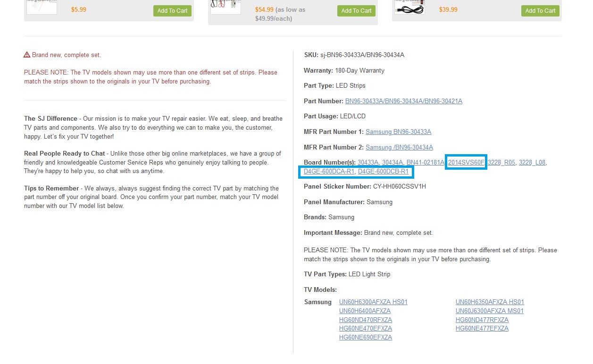Follow the Samsung /BN96-30434A link
The height and width of the screenshot is (364, 593).
[399, 148]
